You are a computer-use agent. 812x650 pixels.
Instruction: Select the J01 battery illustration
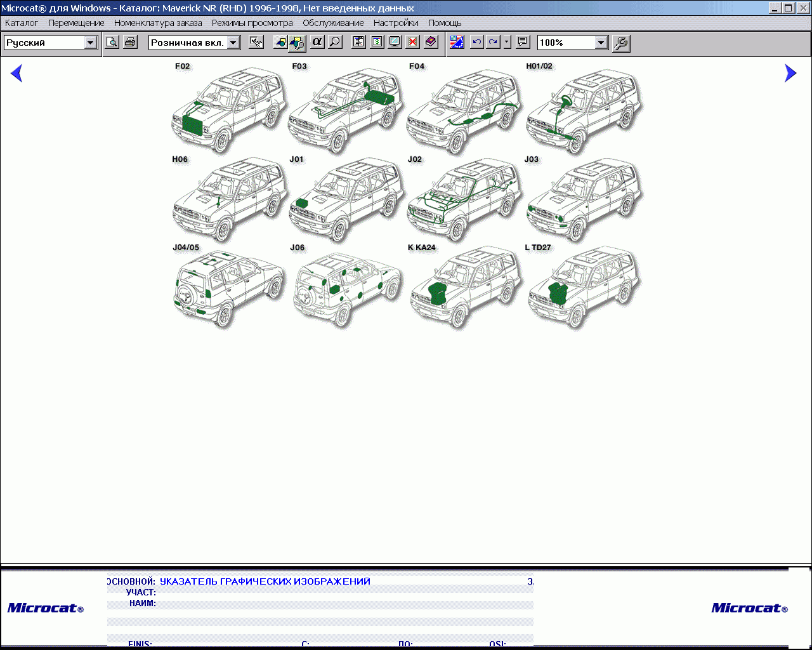tap(346, 199)
